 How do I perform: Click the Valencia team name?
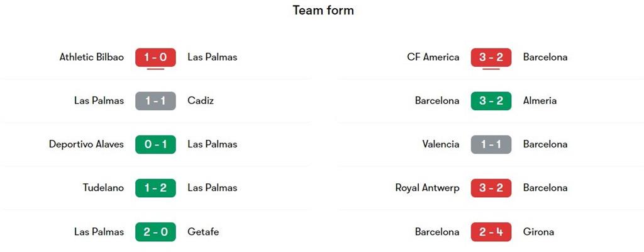[441, 144]
